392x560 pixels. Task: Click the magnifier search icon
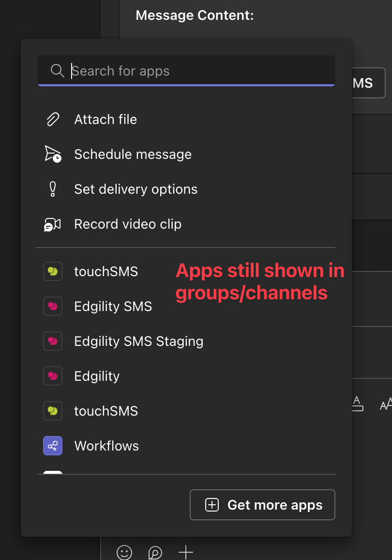point(57,71)
